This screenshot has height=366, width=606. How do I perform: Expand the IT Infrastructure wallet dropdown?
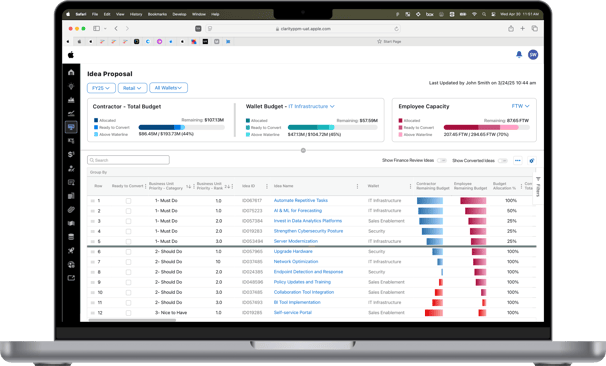[312, 106]
